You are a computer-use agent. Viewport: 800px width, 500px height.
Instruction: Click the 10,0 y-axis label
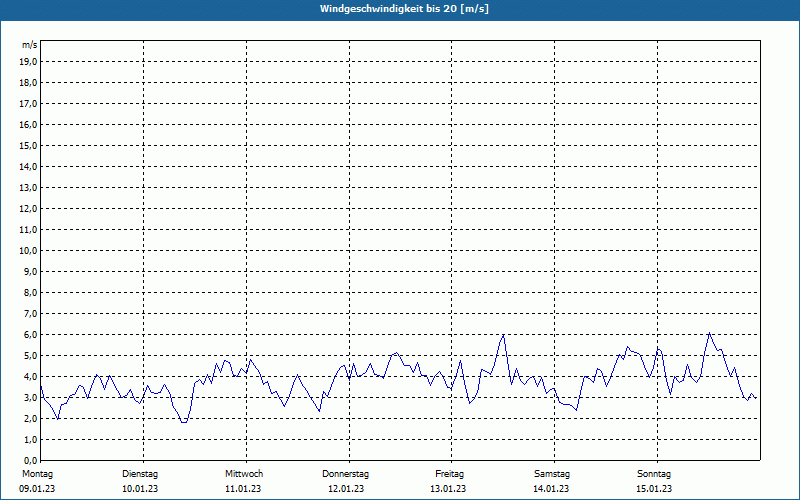[28, 251]
